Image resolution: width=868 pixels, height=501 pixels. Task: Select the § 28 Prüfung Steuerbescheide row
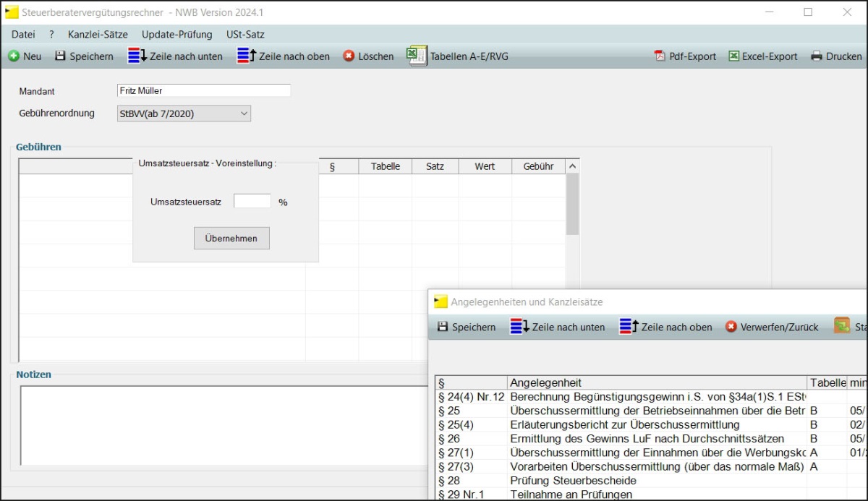point(573,481)
